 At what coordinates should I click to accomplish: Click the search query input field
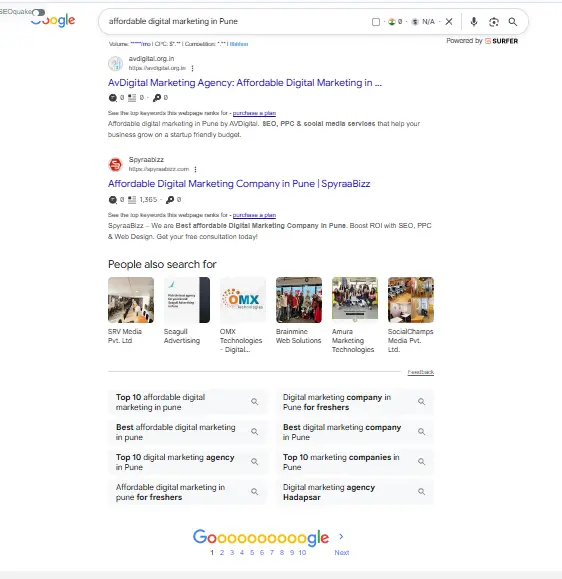pos(236,21)
